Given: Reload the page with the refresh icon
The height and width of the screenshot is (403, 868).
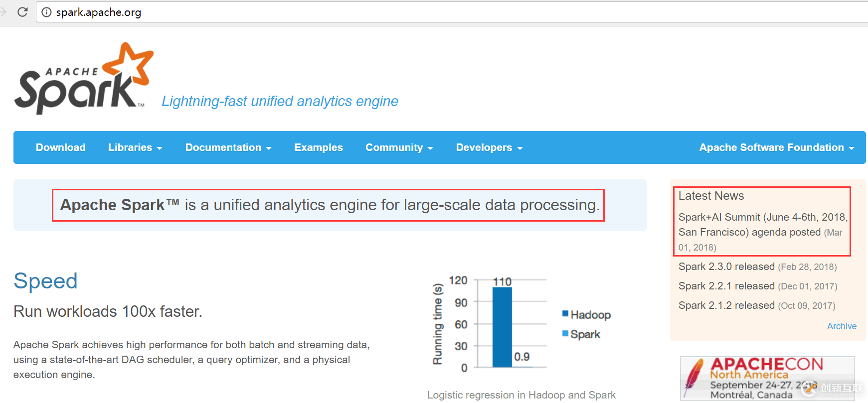Looking at the screenshot, I should (x=22, y=12).
